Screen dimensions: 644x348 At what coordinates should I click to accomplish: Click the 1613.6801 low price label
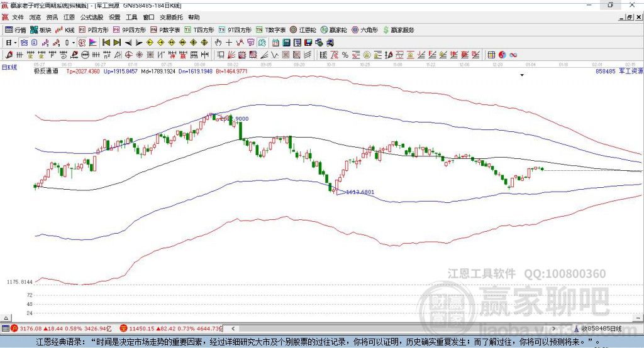tap(360, 192)
